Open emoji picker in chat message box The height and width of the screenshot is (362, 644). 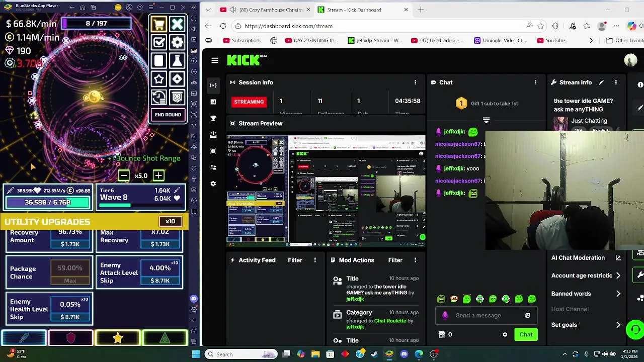point(528,315)
